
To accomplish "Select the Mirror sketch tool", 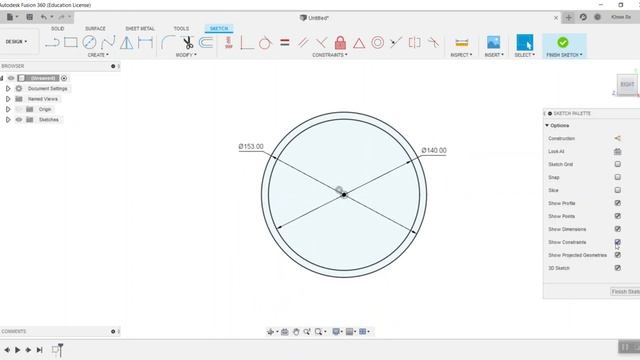I will [x=127, y=42].
